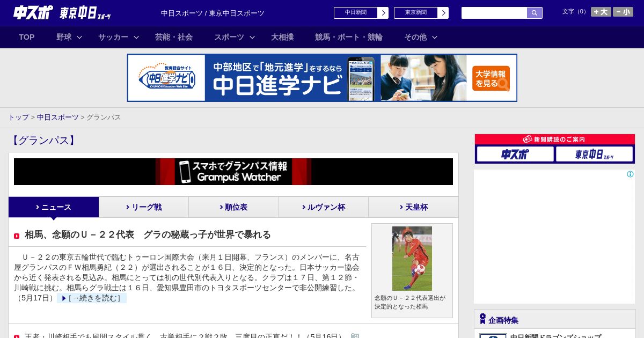Expand the スポーツ menu
The width and height of the screenshot is (644, 338).
235,37
